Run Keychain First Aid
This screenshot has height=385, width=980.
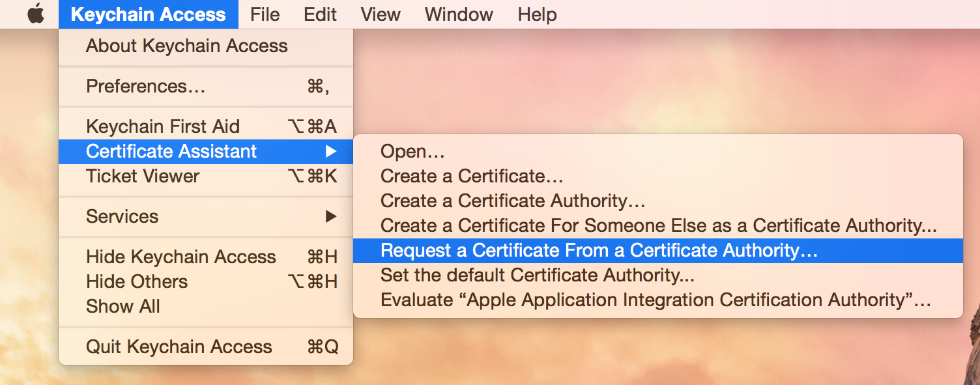(164, 126)
